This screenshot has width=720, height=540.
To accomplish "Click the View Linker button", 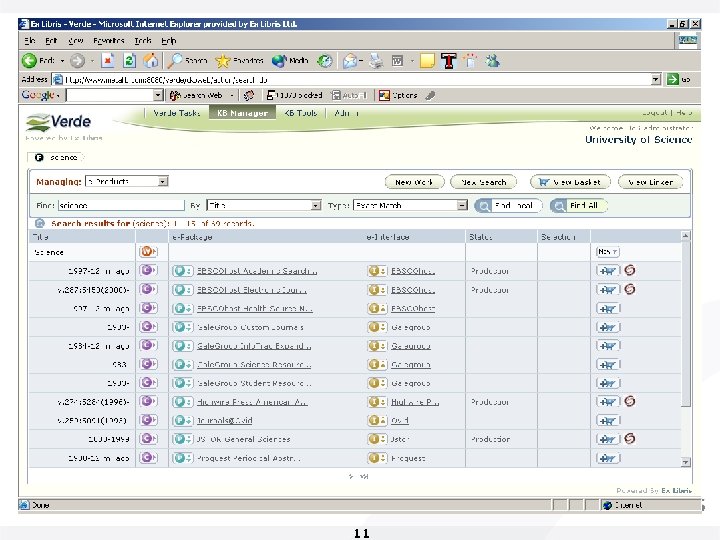I will (651, 182).
